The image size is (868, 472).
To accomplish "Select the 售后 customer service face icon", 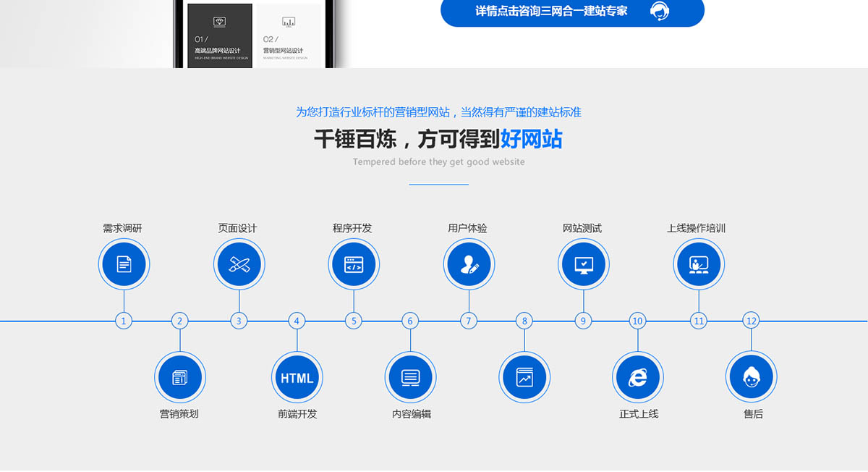I will [x=752, y=377].
